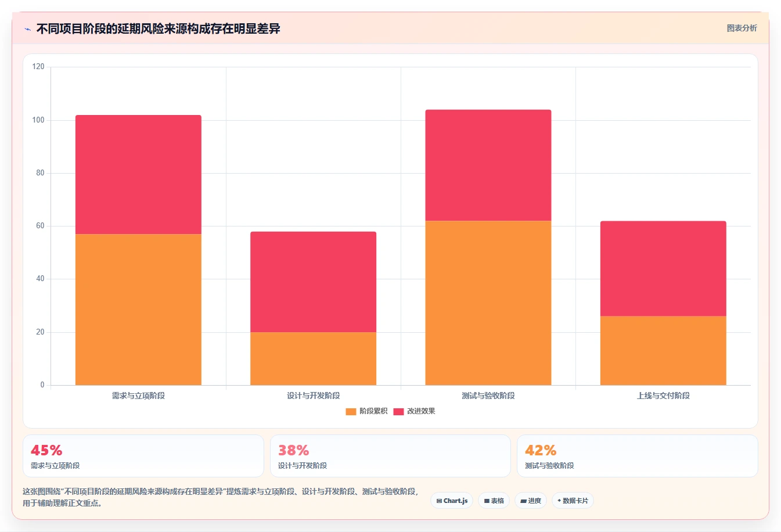Open the 45% stat card
Screen dimensions: 781x532
point(143,456)
